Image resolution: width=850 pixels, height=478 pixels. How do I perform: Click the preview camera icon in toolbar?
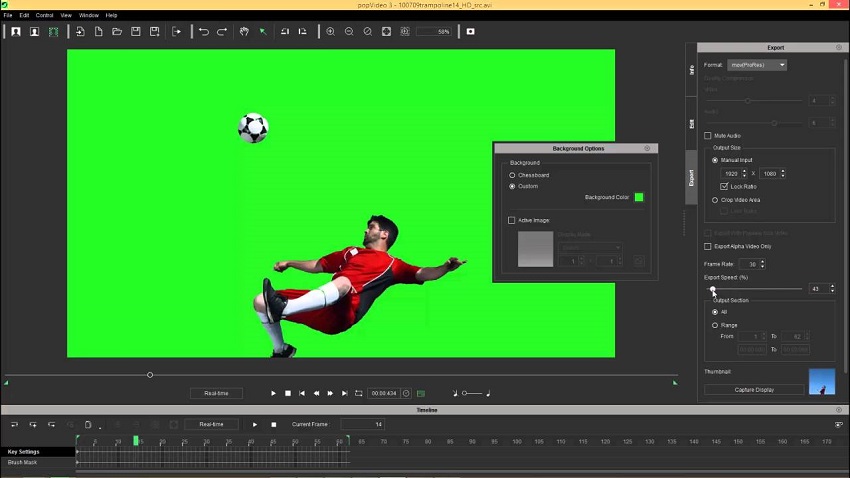pos(471,32)
